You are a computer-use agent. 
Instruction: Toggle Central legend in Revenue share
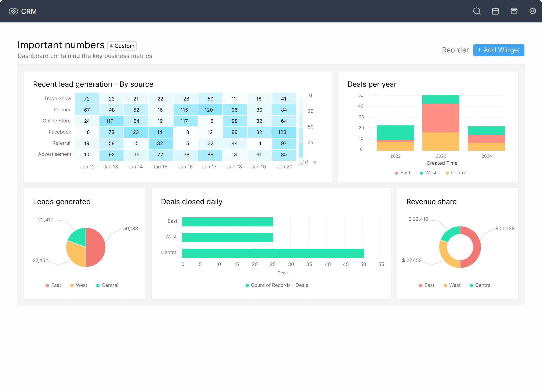[480, 285]
